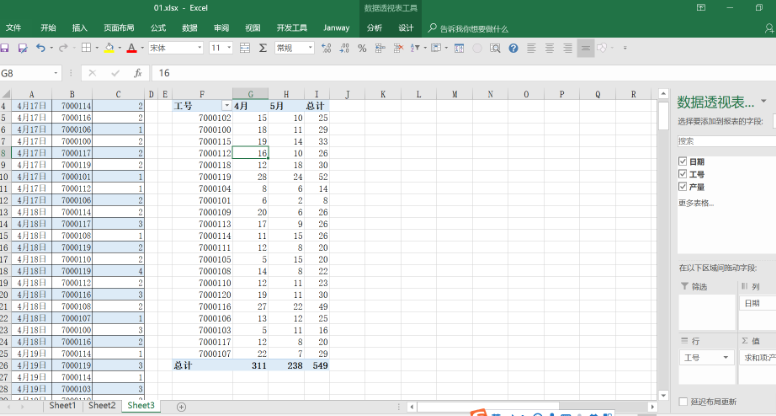Click the Save icon in toolbar

click(x=4, y=48)
